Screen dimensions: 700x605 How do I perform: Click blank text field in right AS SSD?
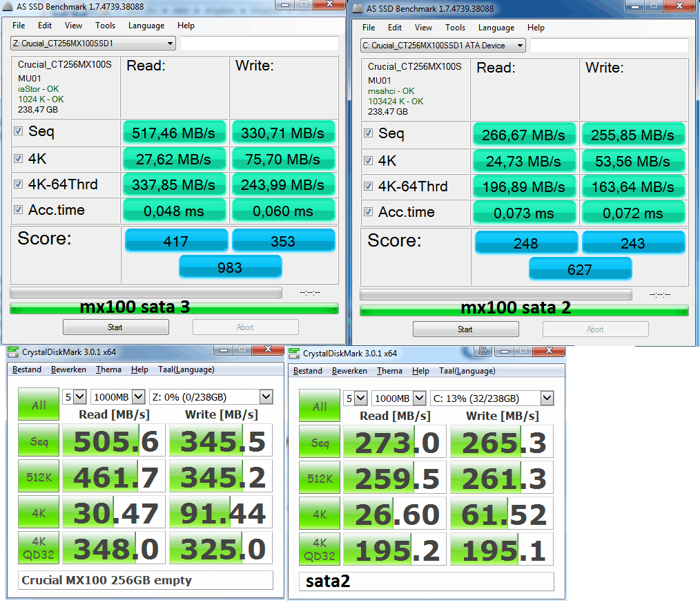610,46
